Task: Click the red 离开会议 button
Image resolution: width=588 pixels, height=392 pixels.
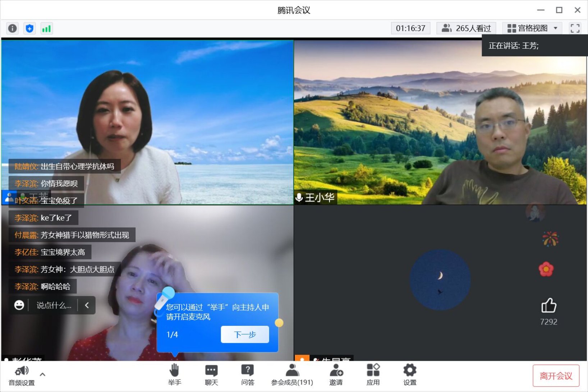Action: pos(556,376)
